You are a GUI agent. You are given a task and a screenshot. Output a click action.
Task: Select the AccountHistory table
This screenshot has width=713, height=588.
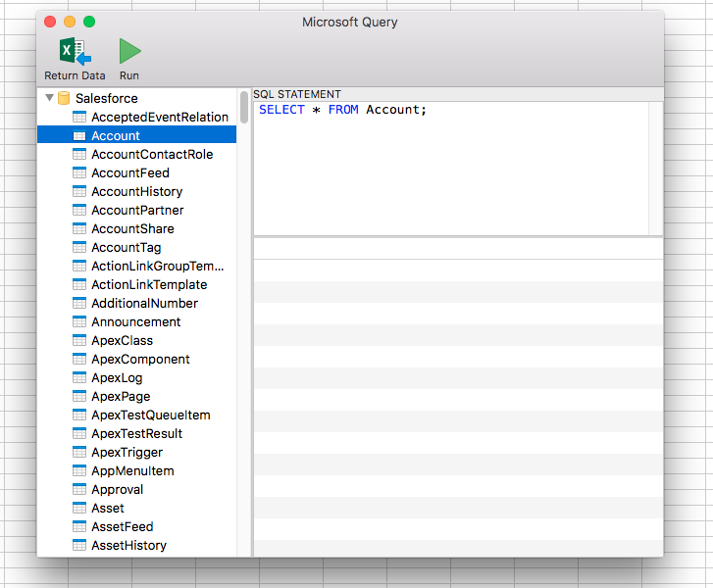coord(137,192)
